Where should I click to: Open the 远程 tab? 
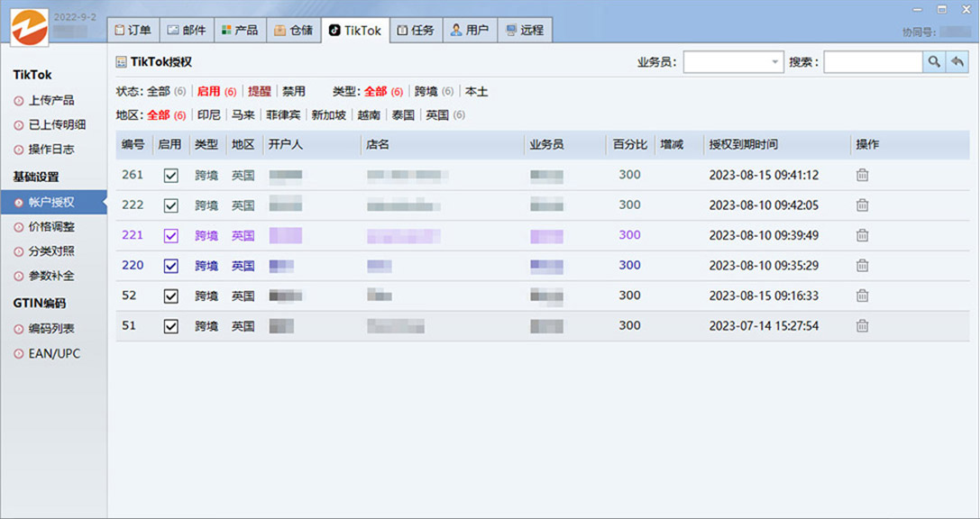click(x=525, y=30)
